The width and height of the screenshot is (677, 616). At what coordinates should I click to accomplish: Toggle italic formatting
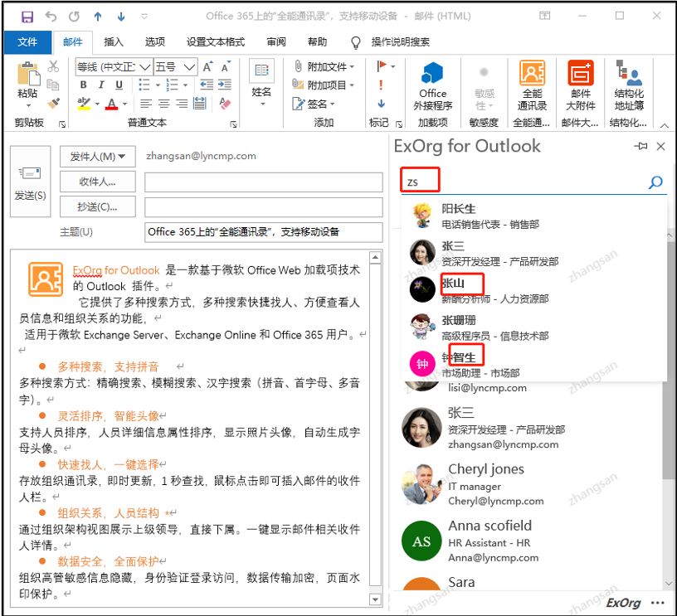coord(101,85)
